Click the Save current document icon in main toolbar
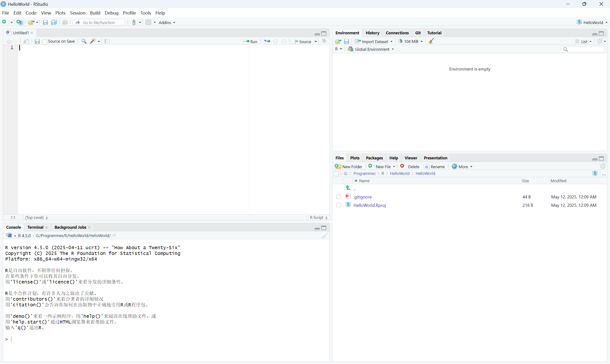The width and height of the screenshot is (610, 364). point(45,22)
